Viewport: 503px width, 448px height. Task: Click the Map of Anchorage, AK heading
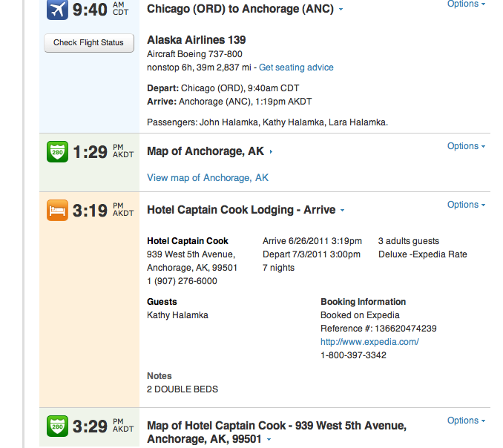coord(206,151)
